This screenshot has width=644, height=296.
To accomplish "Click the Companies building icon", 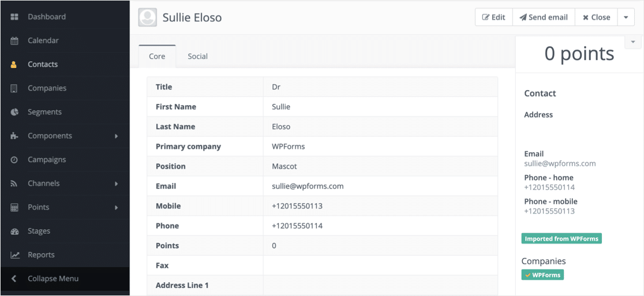I will pyautogui.click(x=14, y=88).
